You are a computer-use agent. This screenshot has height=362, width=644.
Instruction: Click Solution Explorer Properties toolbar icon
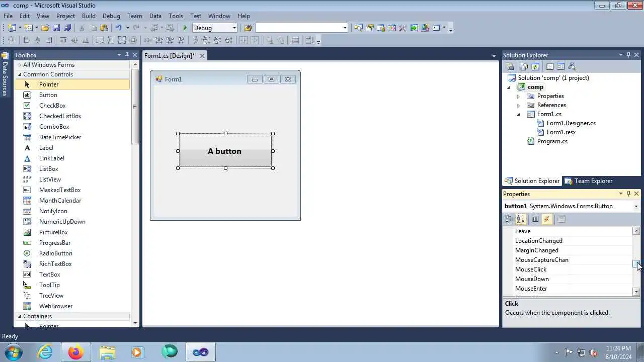[x=510, y=67]
